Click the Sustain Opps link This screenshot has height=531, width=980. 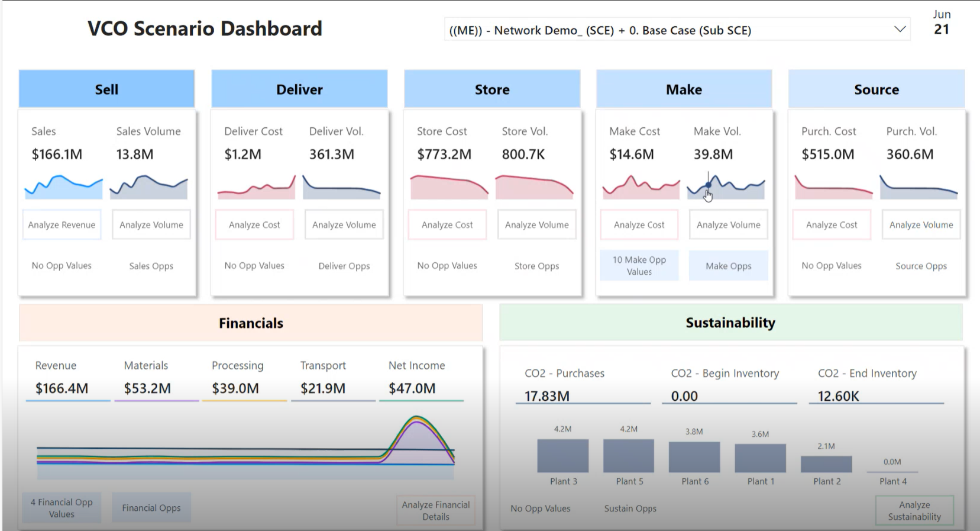click(x=630, y=509)
